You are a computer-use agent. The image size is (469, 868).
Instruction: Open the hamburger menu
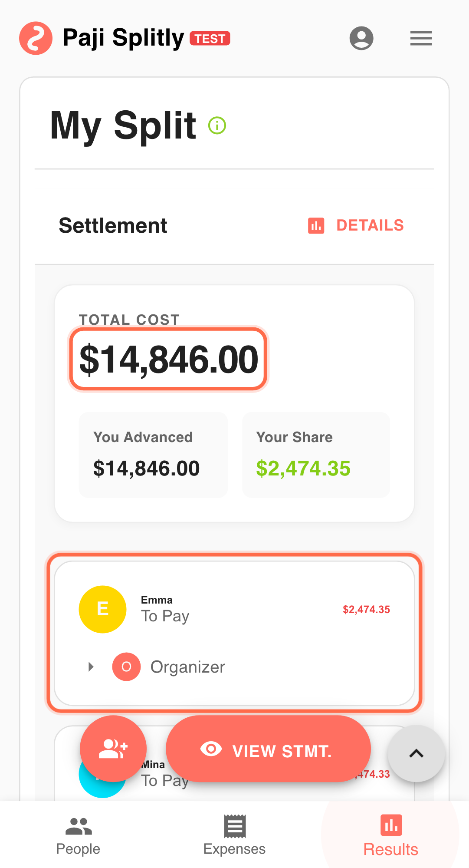421,38
